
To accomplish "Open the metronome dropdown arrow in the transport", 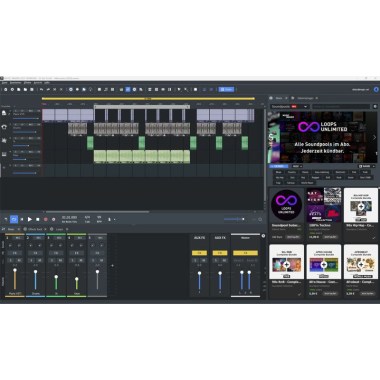I will coord(115,219).
